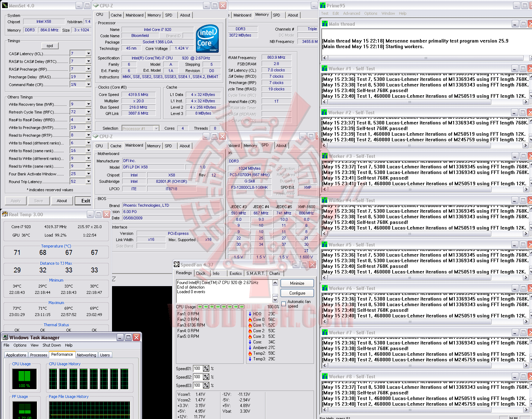This screenshot has height=419, width=532.
Task: Enable the Automatic fan speed checkbox
Action: (x=284, y=304)
